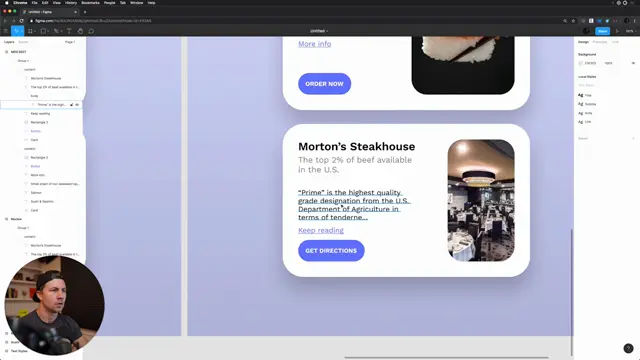Screen dimensions: 640x360
Task: Select the Pen tool
Action: pyautogui.click(x=56, y=31)
